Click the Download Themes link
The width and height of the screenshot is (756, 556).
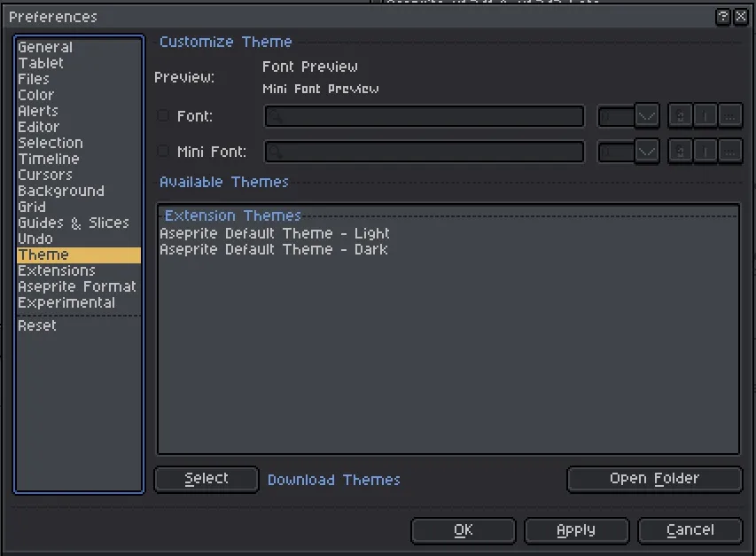point(334,480)
